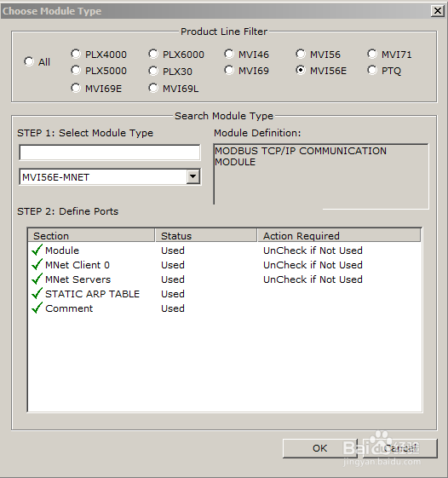
Task: Click Used status of Comment row
Action: (173, 308)
